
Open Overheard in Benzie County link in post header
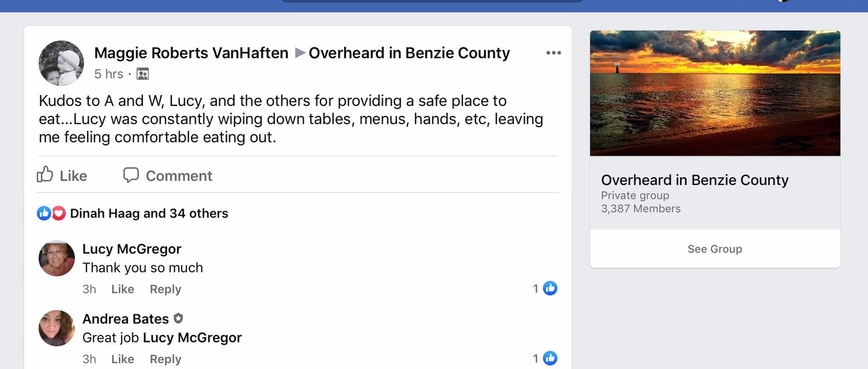409,53
